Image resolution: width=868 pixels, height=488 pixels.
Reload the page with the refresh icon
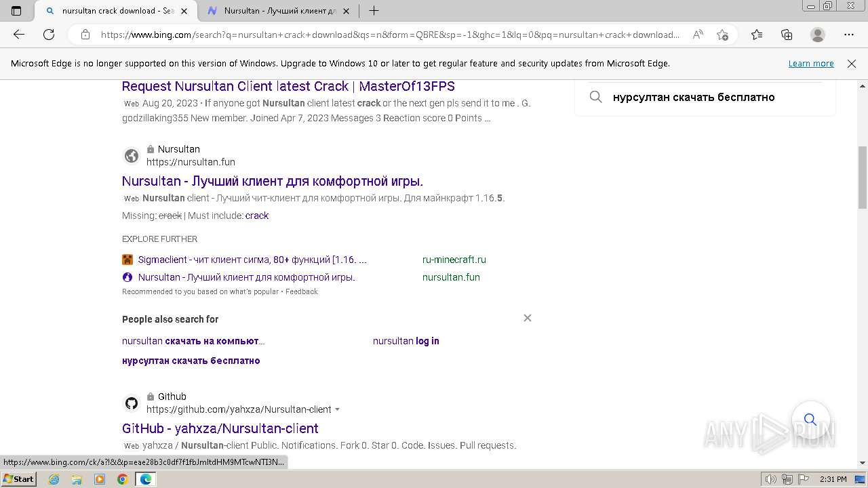pos(49,35)
